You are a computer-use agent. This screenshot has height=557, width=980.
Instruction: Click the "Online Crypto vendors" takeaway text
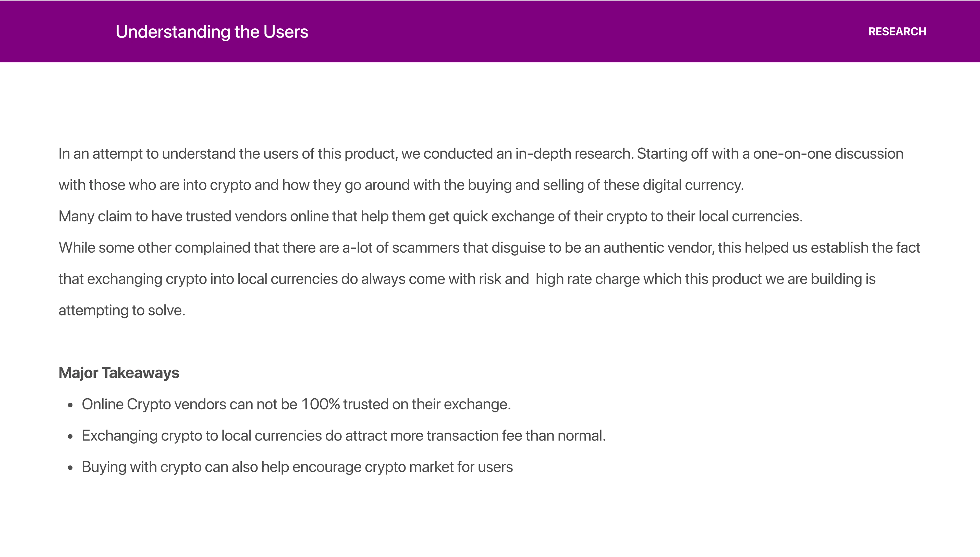point(296,404)
